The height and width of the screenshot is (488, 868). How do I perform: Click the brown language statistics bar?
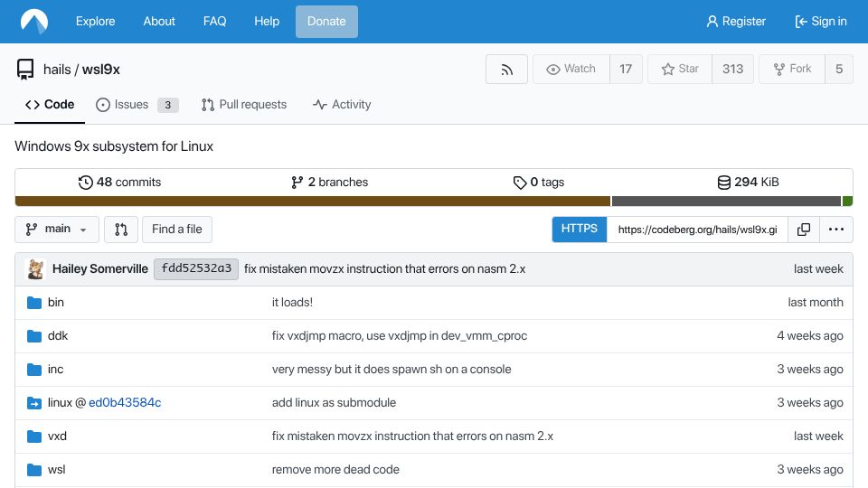coord(313,201)
